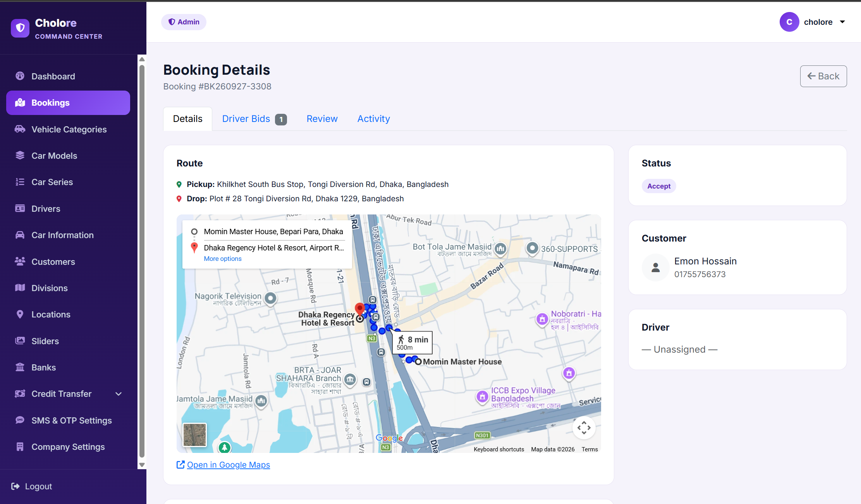Screen dimensions: 861x504
Task: Click the Back button
Action: [823, 76]
